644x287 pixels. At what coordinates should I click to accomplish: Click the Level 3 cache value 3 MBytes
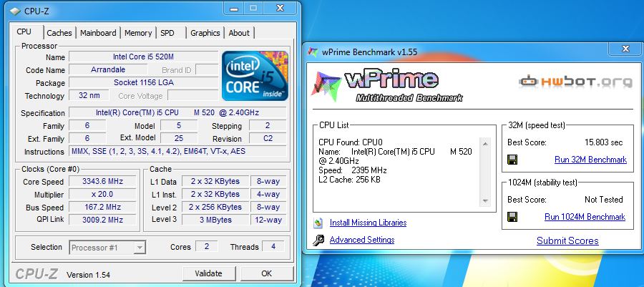click(x=215, y=220)
